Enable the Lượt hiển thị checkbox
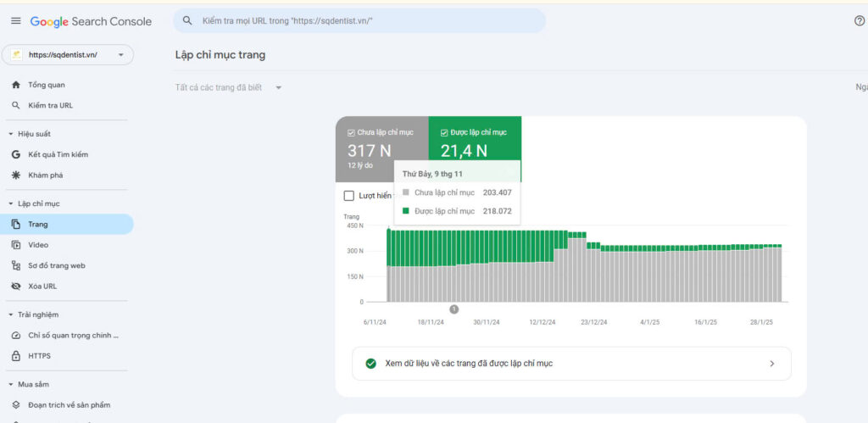 349,196
